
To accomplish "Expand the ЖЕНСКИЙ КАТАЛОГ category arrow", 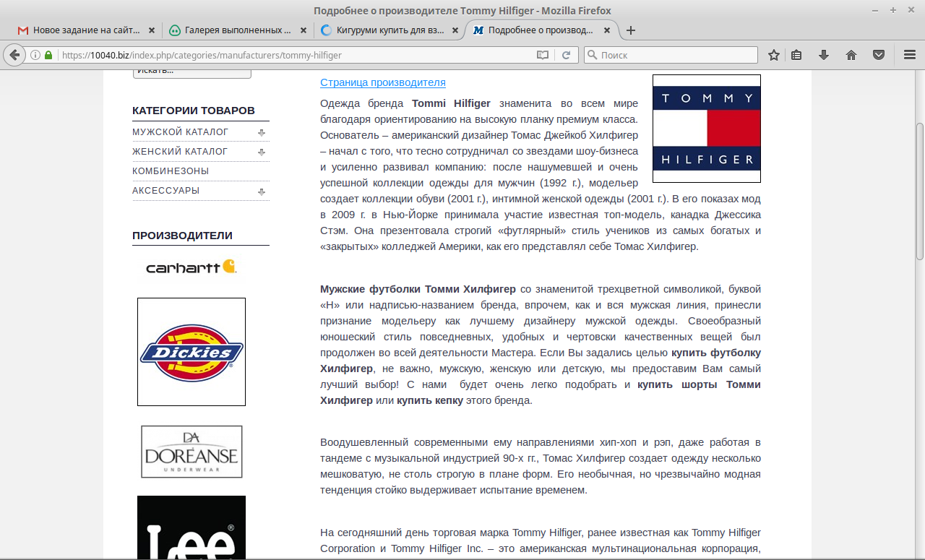I will 262,152.
